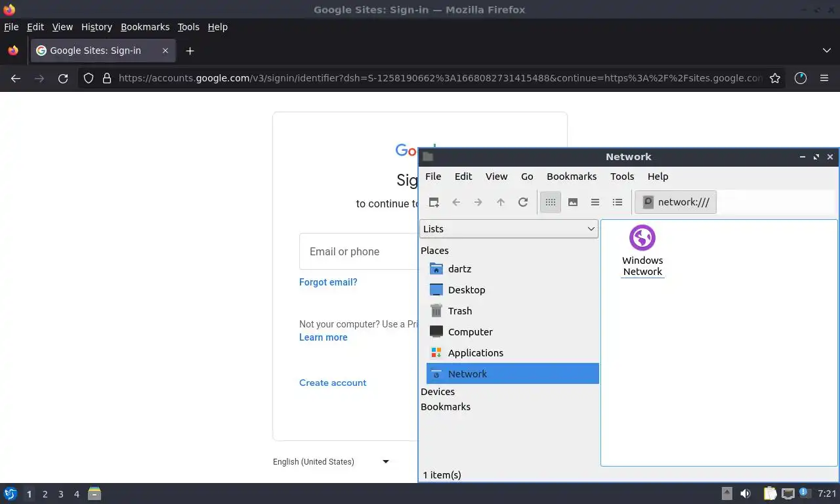Switch file manager to thumbnail view
The image size is (840, 504).
tap(573, 202)
